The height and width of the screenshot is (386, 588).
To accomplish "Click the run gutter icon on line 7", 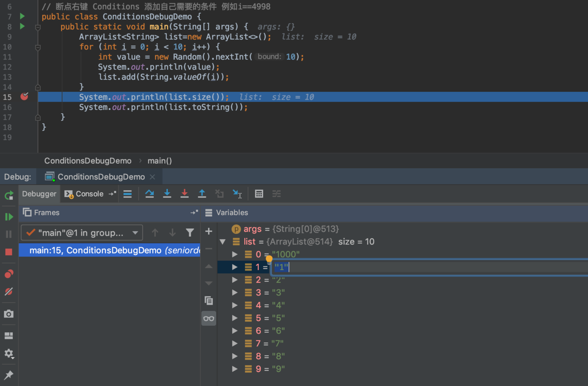I will [x=22, y=17].
